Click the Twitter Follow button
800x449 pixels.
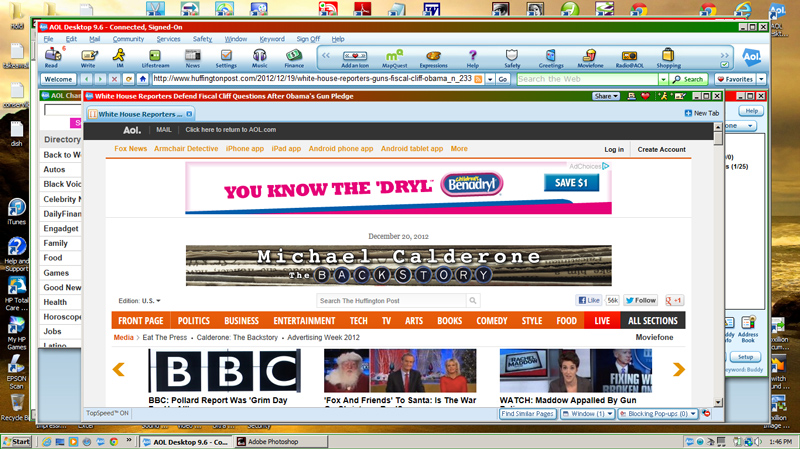640,301
